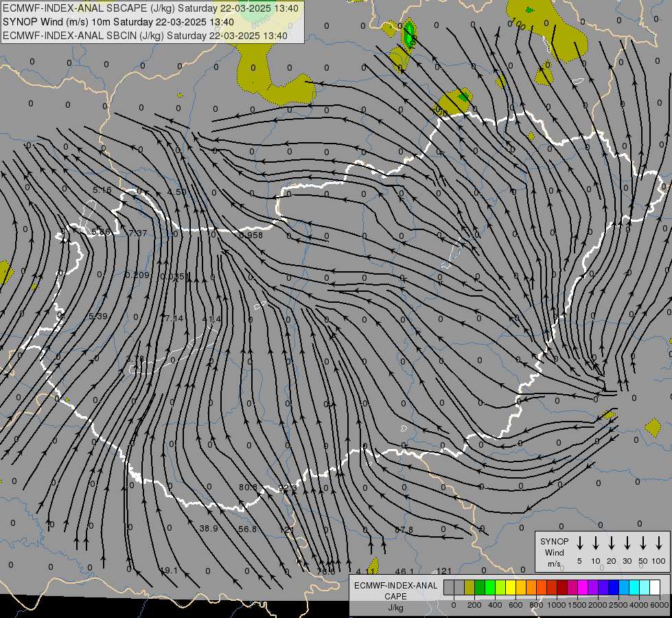
Task: Click the map value 56.8
Action: [247, 529]
